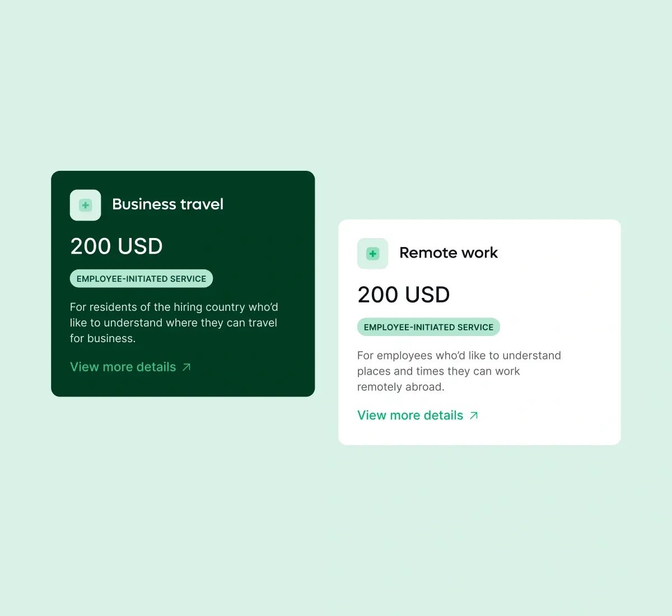Select the Business travel heading
The image size is (672, 616).
pyautogui.click(x=167, y=204)
